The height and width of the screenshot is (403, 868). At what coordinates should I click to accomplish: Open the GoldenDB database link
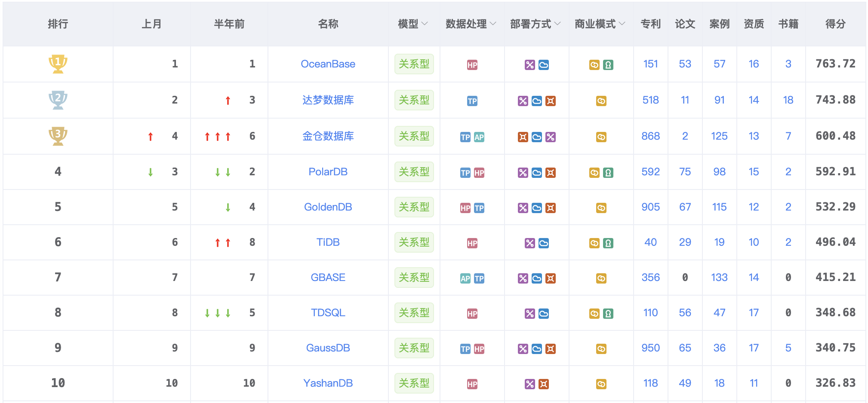pos(328,207)
